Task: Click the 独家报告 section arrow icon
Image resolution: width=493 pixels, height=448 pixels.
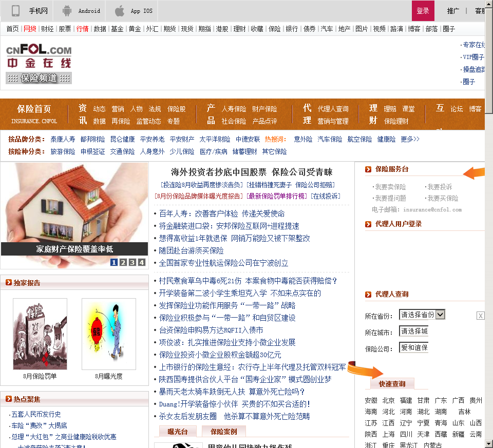Action: (9, 282)
